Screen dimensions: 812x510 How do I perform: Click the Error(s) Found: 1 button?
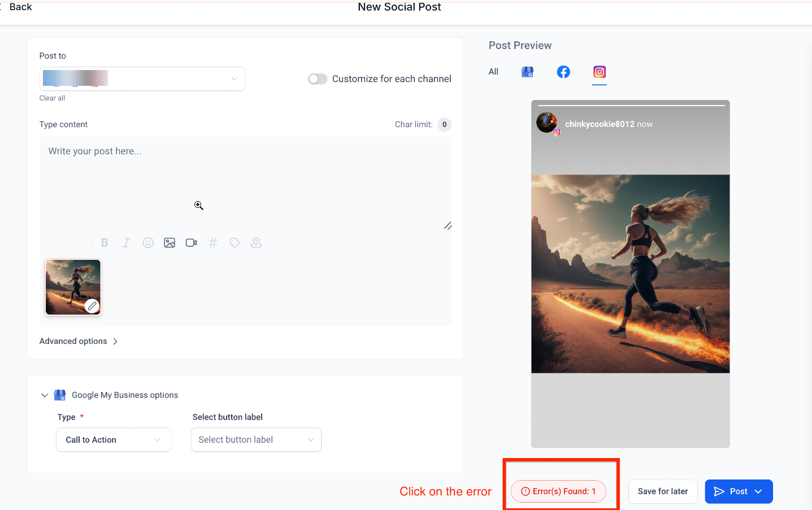click(558, 491)
